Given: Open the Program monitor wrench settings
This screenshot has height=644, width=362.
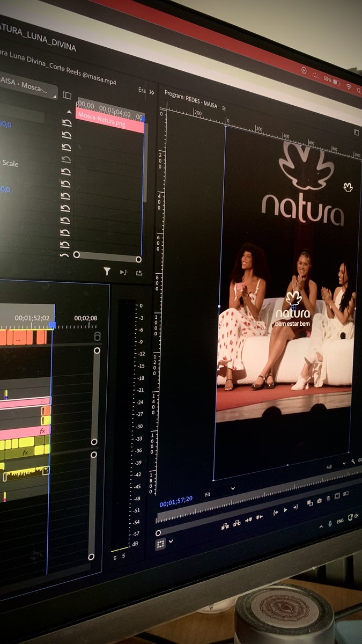Looking at the screenshot, I should pyautogui.click(x=353, y=460).
